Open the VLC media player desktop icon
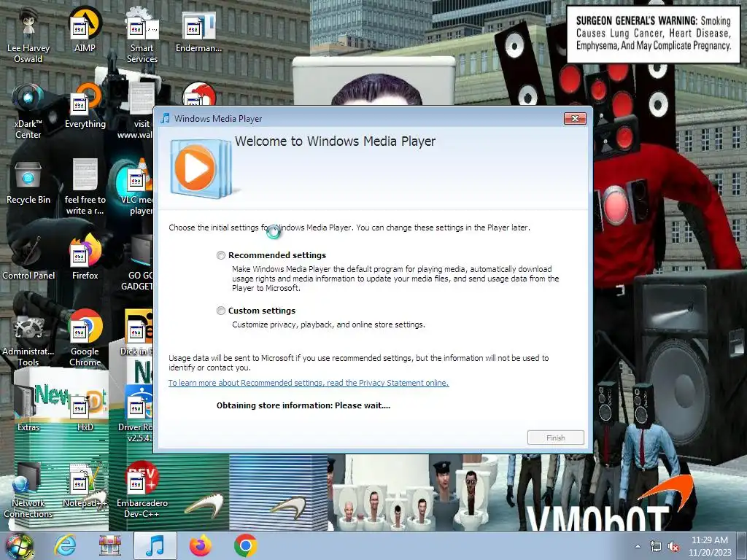The image size is (747, 560). click(136, 187)
